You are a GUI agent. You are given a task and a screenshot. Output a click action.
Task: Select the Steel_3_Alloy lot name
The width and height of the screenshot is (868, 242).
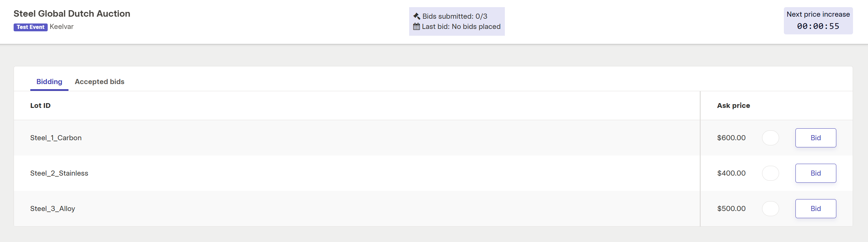[x=53, y=209]
